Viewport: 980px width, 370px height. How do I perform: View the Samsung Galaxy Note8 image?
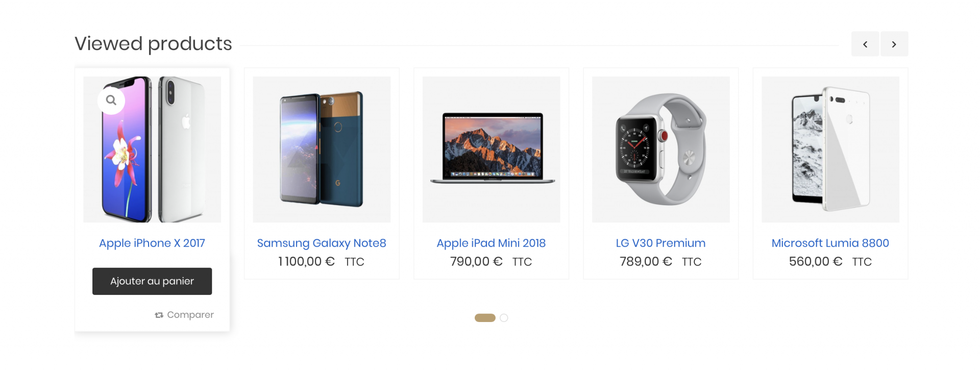click(x=322, y=150)
